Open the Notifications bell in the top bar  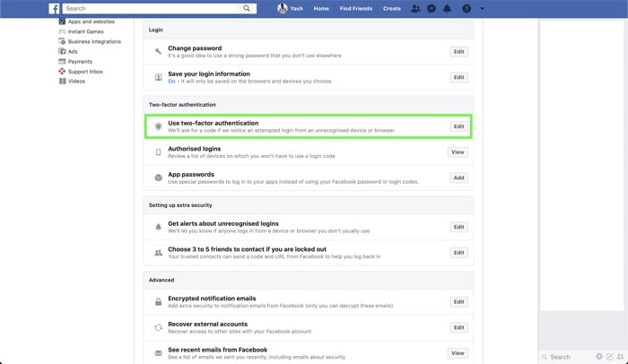447,8
